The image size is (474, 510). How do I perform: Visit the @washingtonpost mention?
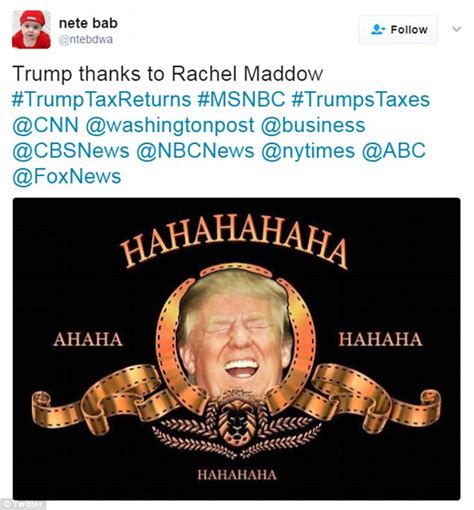click(x=170, y=125)
